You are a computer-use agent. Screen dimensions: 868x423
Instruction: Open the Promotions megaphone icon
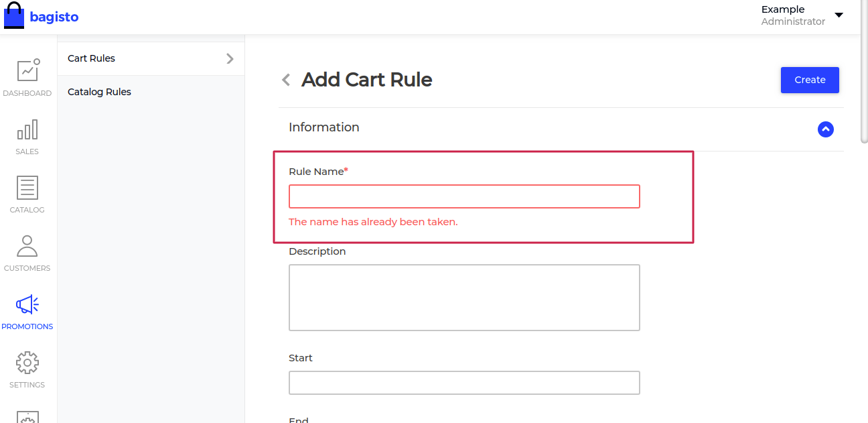27,309
